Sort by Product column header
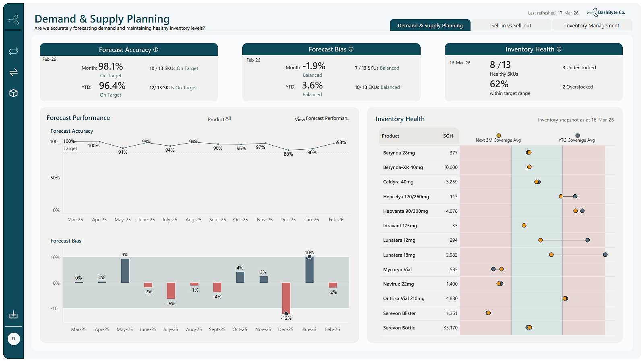644x362 pixels. click(x=390, y=136)
